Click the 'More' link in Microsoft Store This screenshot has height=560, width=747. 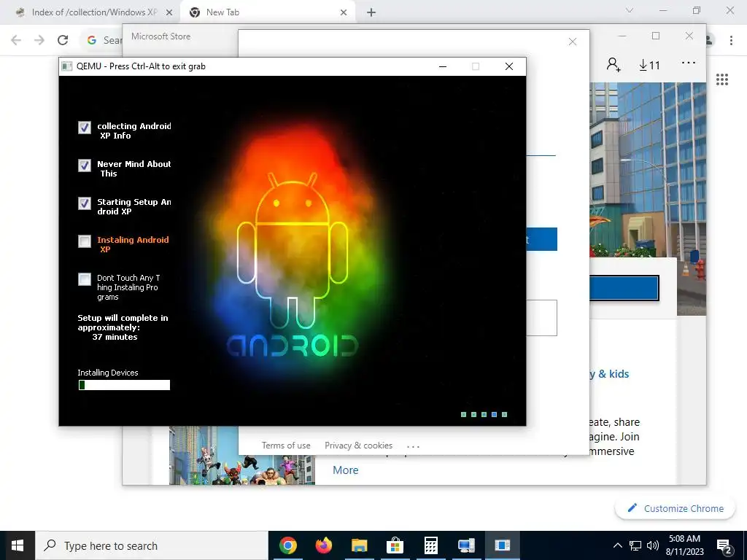(345, 470)
